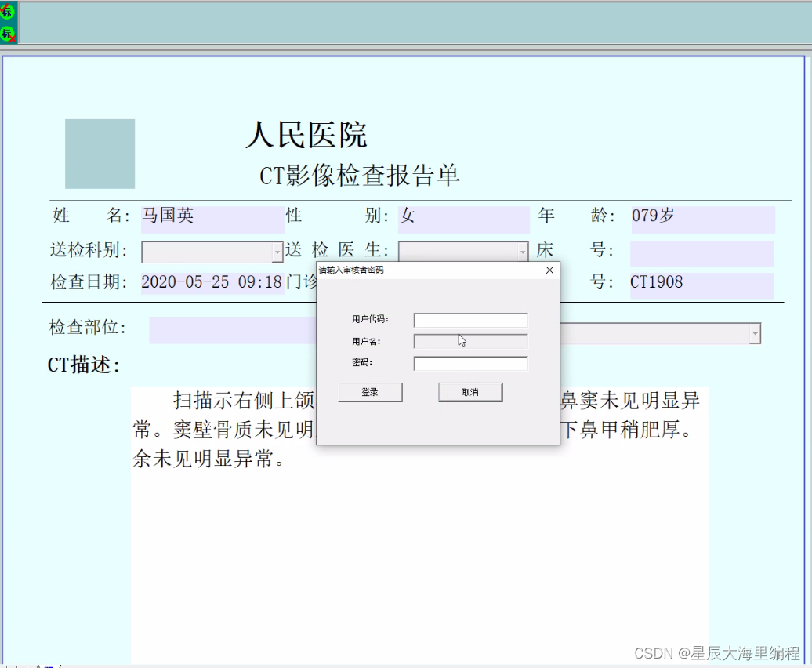Click the 用户代码 input field

click(x=471, y=320)
